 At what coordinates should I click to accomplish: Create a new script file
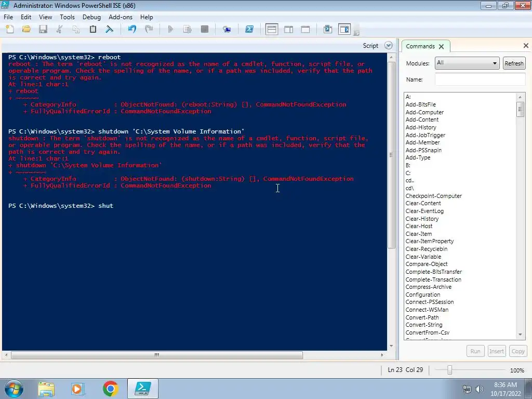click(10, 29)
